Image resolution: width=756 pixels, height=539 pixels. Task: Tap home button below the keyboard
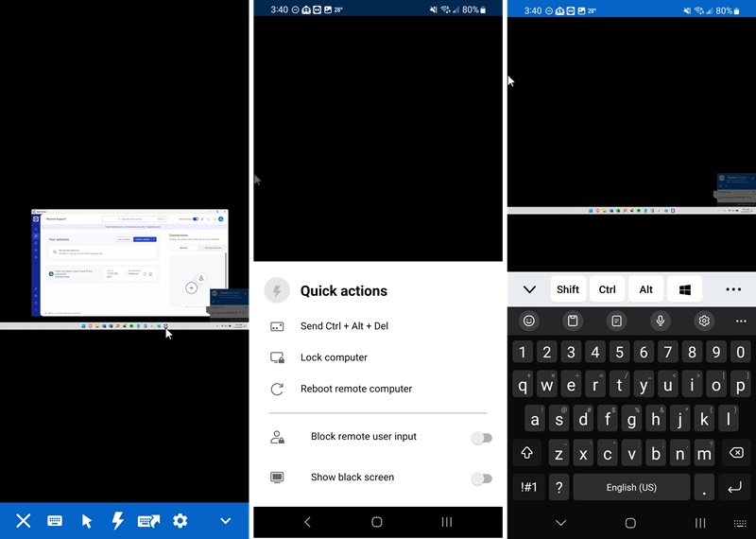[630, 523]
